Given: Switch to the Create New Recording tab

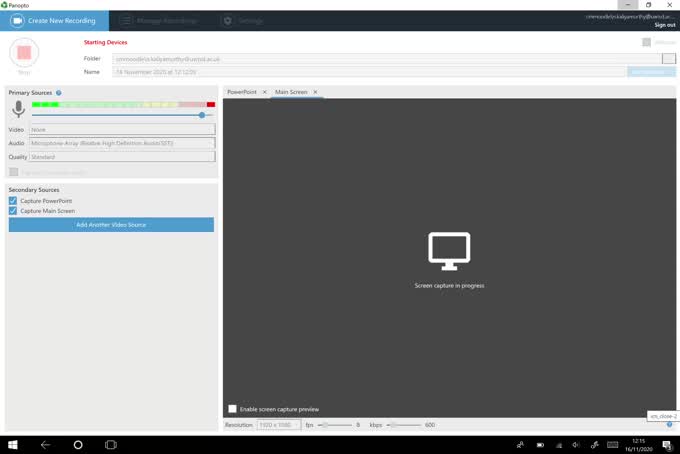Looking at the screenshot, I should 54,20.
